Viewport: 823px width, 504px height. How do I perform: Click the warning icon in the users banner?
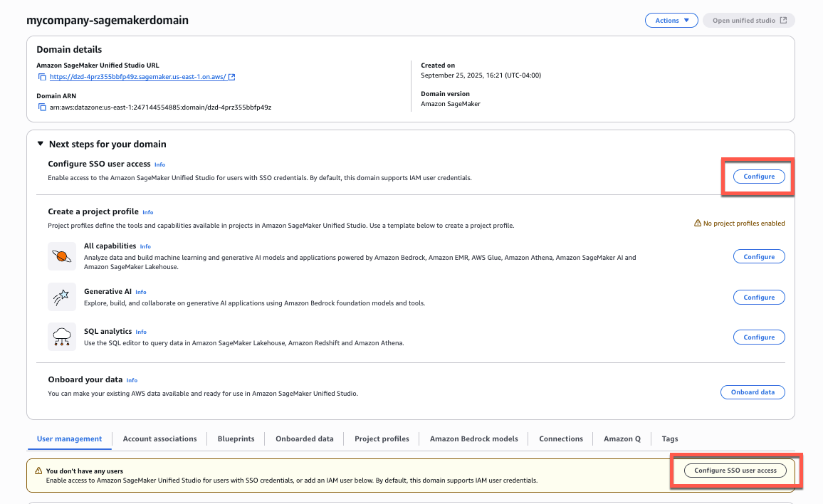click(38, 471)
